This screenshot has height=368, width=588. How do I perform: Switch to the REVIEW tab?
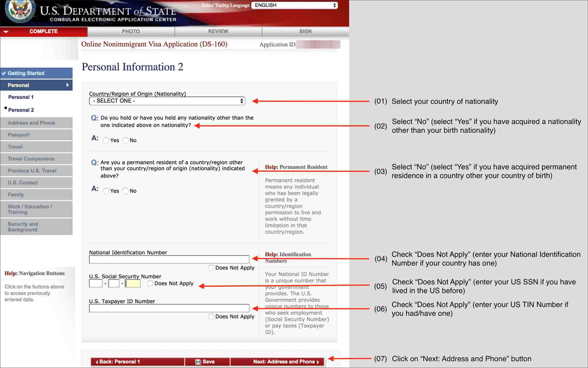point(218,32)
